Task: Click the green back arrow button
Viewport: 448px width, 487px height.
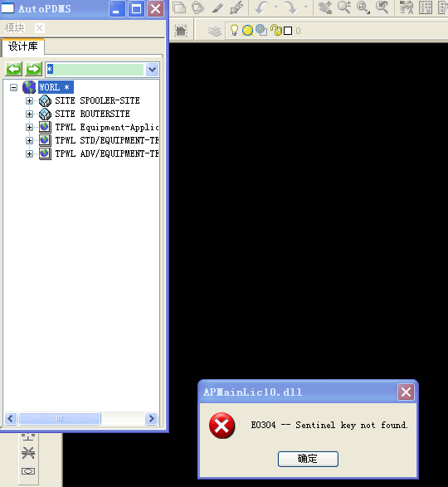Action: pos(13,69)
